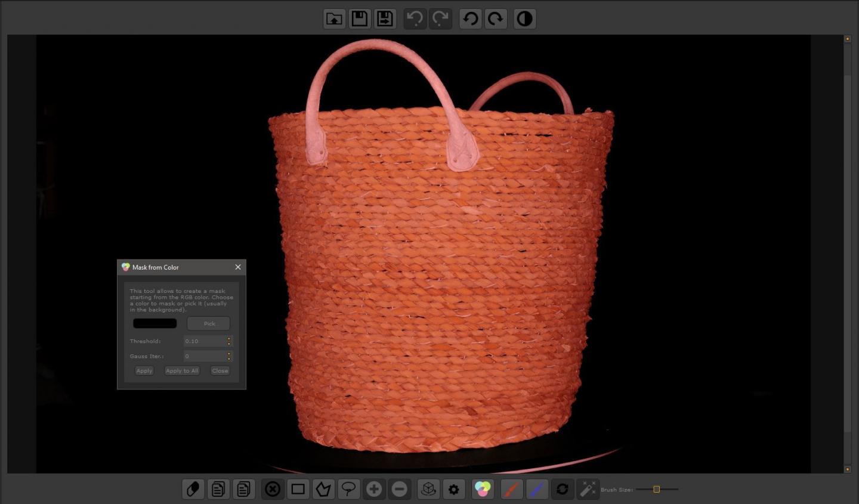This screenshot has width=859, height=504.
Task: Select the magic wand tool
Action: [x=588, y=489]
